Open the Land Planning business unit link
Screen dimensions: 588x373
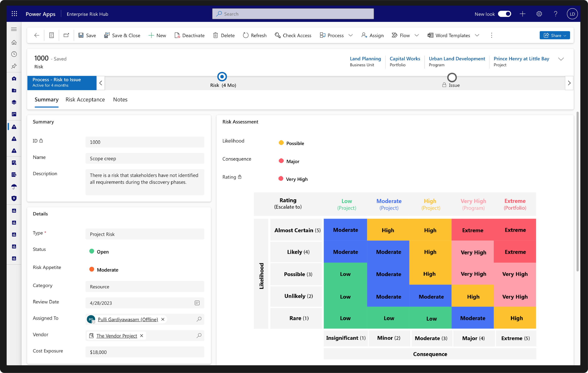coord(365,59)
